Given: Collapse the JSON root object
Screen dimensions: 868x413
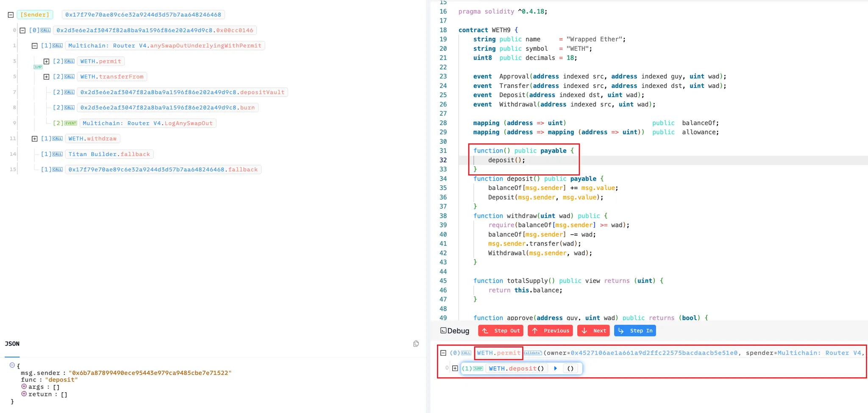Looking at the screenshot, I should click(12, 365).
